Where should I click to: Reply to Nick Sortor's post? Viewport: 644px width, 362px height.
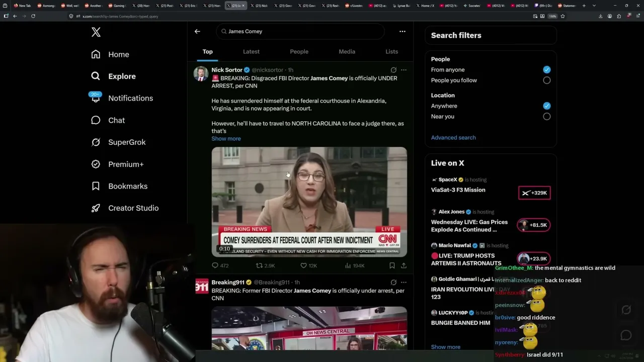pyautogui.click(x=220, y=265)
